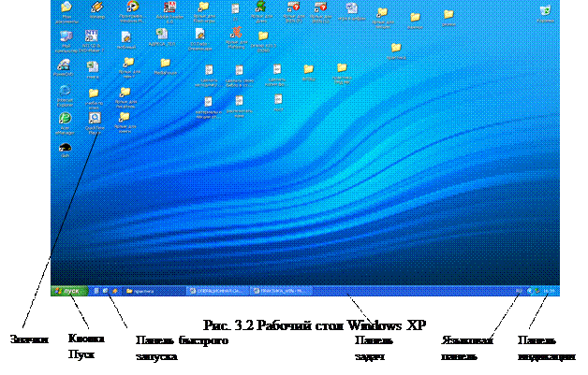Select the Ярлык для Mahjong shortcut
The width and height of the screenshot is (588, 375).
pos(236,37)
